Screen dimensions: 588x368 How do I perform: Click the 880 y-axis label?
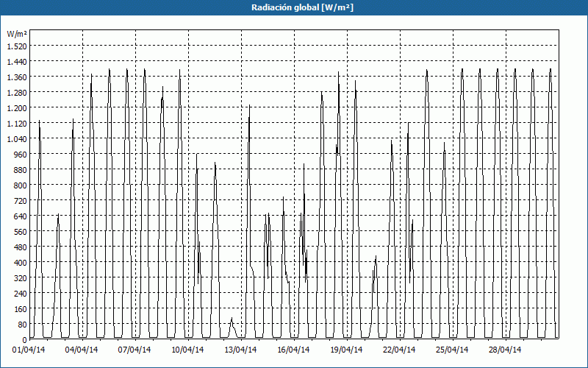click(21, 170)
